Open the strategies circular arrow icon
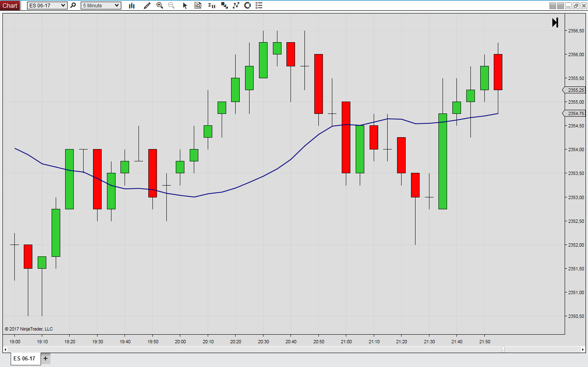Viewport: 588px width, 367px height. [247, 5]
